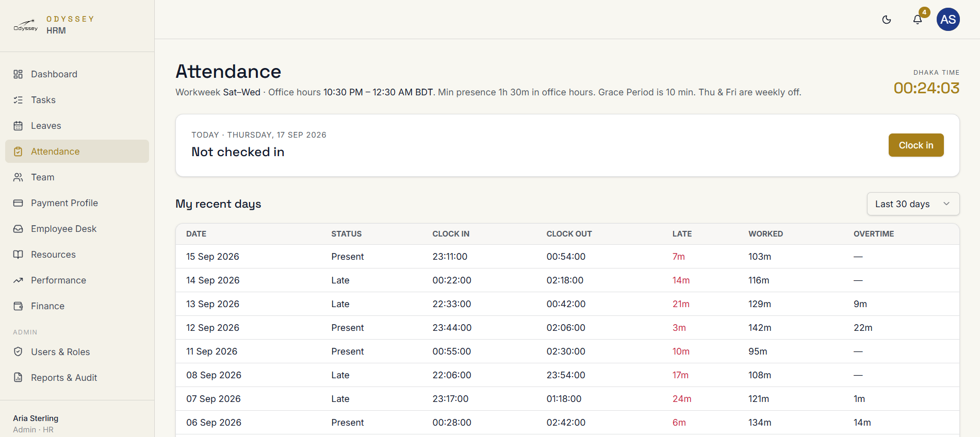Toggle dark mode with moon icon
The image size is (980, 437).
point(887,20)
